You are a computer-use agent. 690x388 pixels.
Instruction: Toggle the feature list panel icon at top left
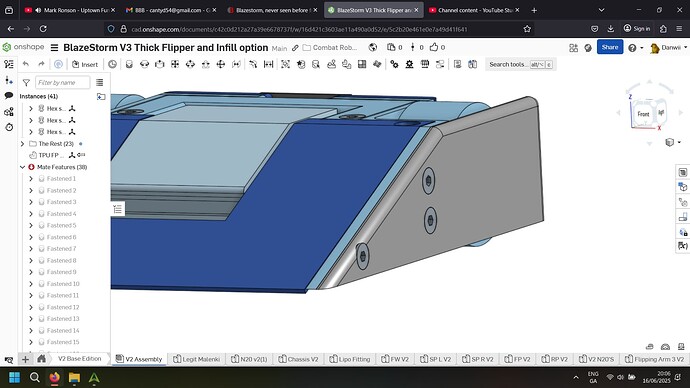click(9, 64)
